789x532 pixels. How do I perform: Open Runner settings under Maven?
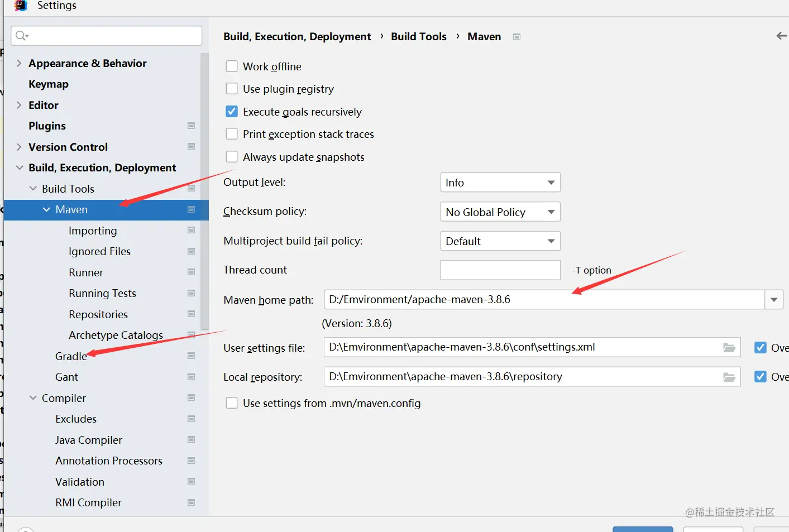[86, 272]
